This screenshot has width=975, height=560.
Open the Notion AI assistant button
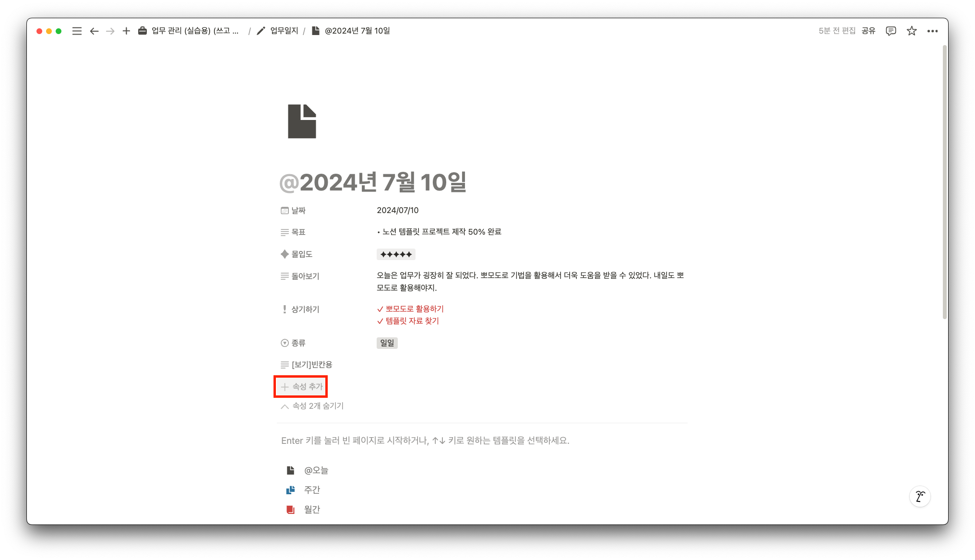pos(920,496)
